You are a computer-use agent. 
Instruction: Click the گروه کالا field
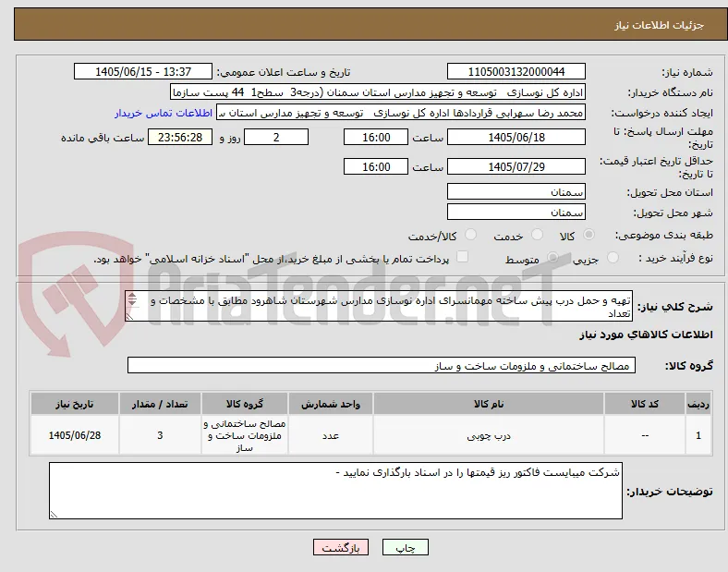click(x=382, y=365)
